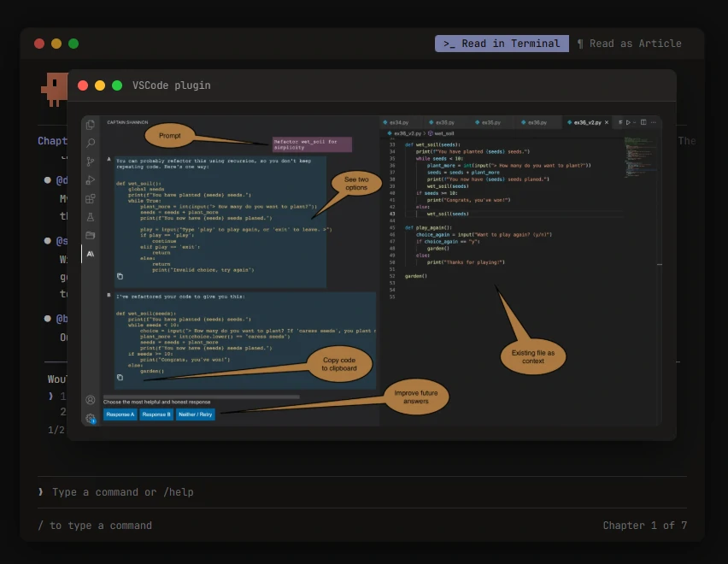The width and height of the screenshot is (728, 564).
Task: Run the Python file with the play icon
Action: point(628,122)
